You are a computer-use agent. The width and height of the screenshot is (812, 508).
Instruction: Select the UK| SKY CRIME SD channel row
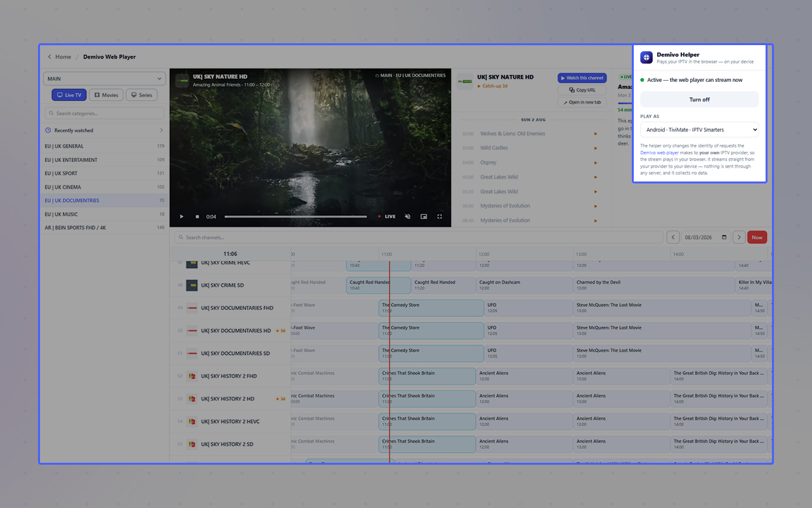[x=230, y=285]
